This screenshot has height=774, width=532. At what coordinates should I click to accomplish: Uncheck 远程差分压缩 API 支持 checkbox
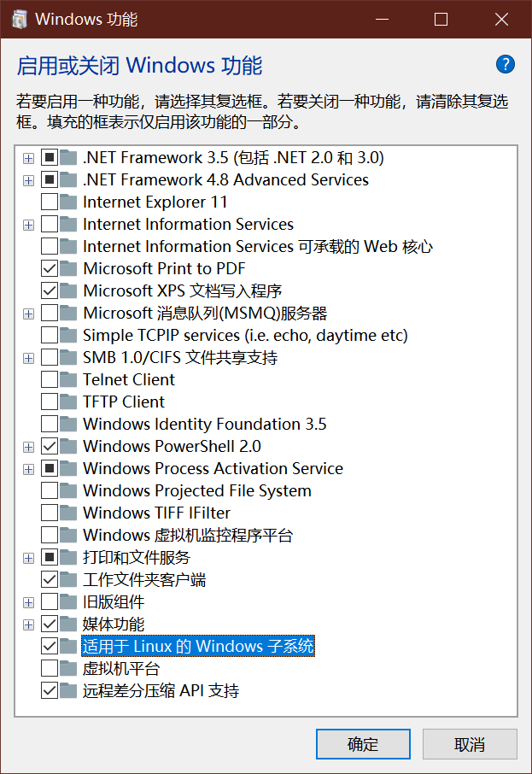(50, 690)
